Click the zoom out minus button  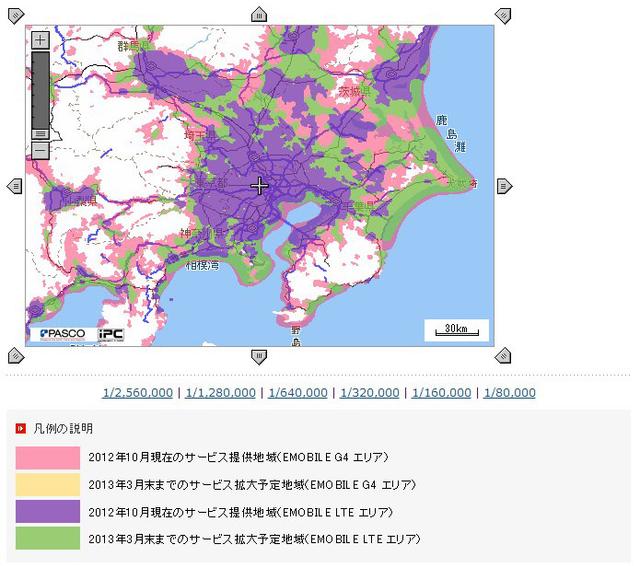40,151
